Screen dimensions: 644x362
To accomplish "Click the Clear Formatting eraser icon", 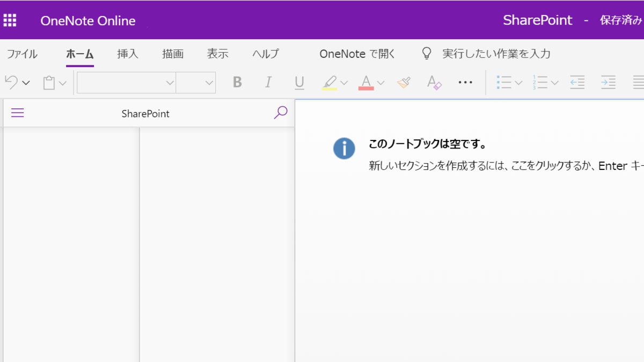I will (x=434, y=83).
